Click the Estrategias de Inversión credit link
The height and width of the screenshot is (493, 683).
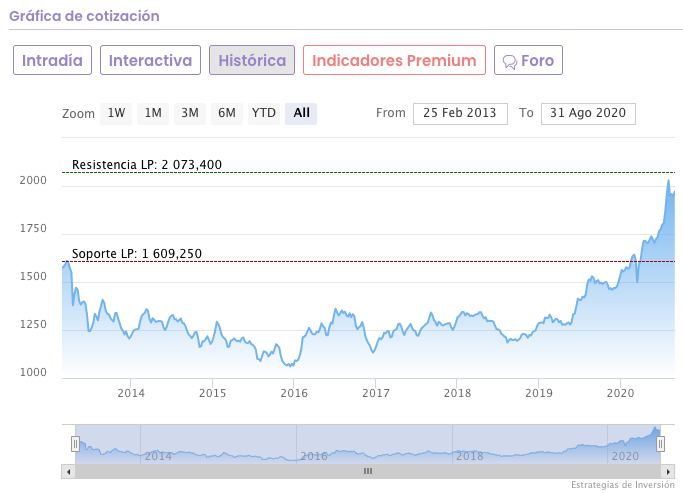point(624,485)
